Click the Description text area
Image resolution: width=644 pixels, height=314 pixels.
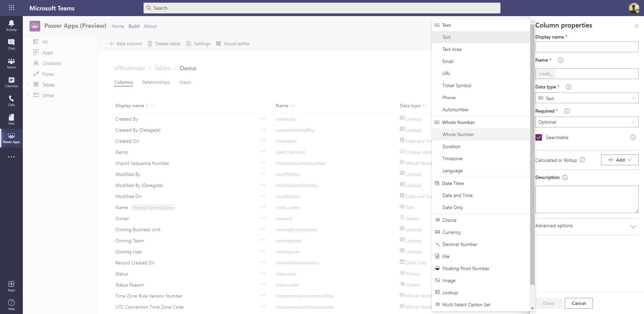coord(587,199)
